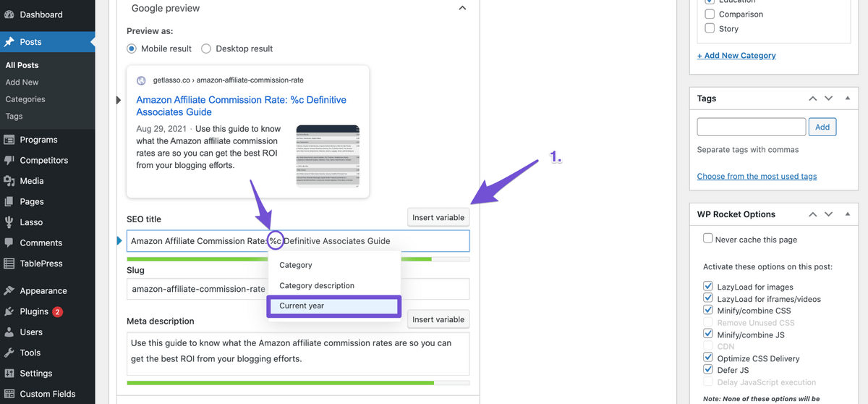Choose Current year variable
868x404 pixels.
coord(334,306)
